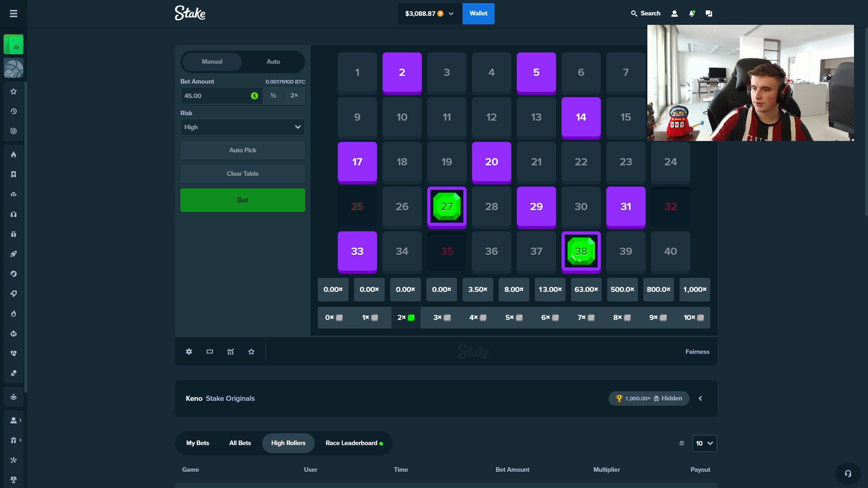Halve the bet with ½ button
The width and height of the screenshot is (868, 488).
point(273,96)
